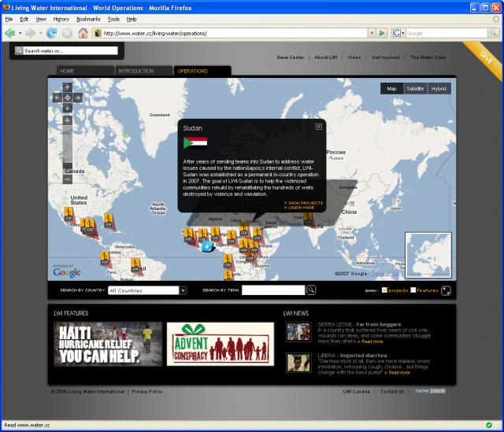Image resolution: width=504 pixels, height=432 pixels.
Task: Open the Bookmarks menu
Action: [x=87, y=18]
